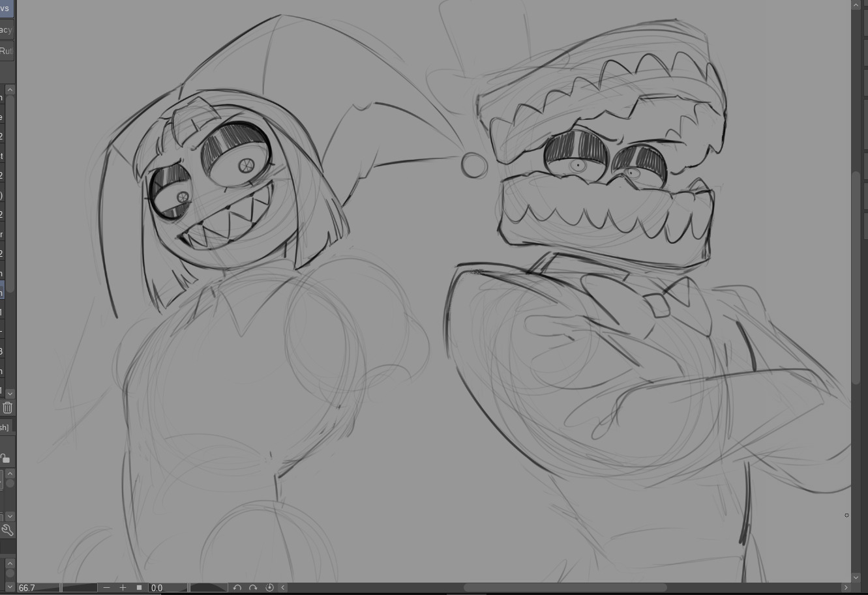Click the trash can delete icon

[7, 408]
